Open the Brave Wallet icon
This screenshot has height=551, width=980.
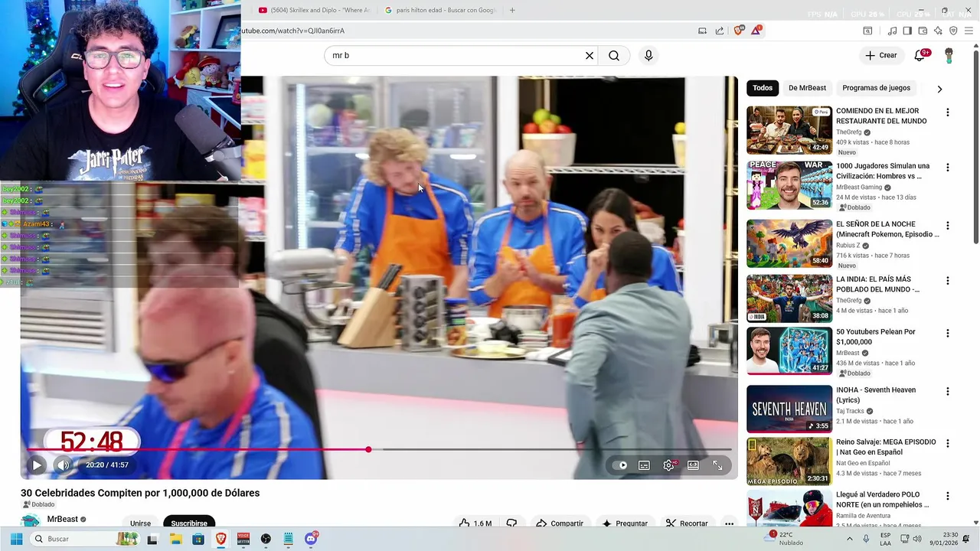click(x=923, y=31)
